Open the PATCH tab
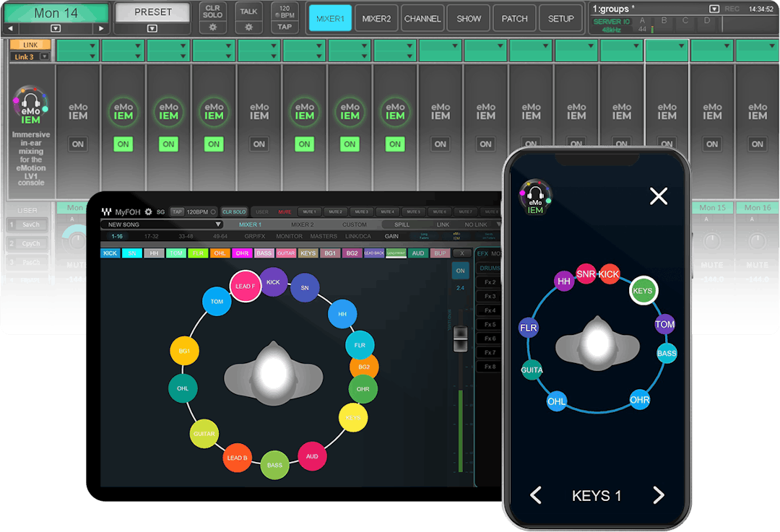780x532 pixels. [x=514, y=19]
